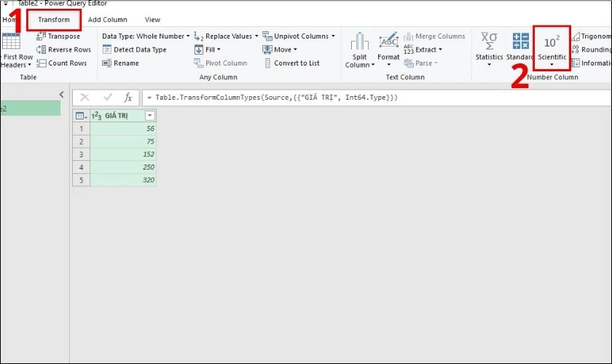612x364 pixels.
Task: Select the cell with value 56
Action: tap(123, 128)
